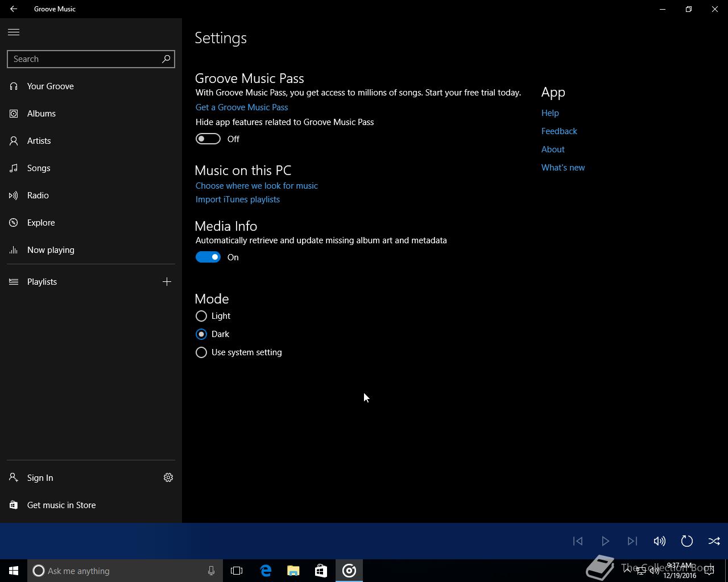Open the Action Center notifications icon
728x582 pixels.
(x=709, y=571)
